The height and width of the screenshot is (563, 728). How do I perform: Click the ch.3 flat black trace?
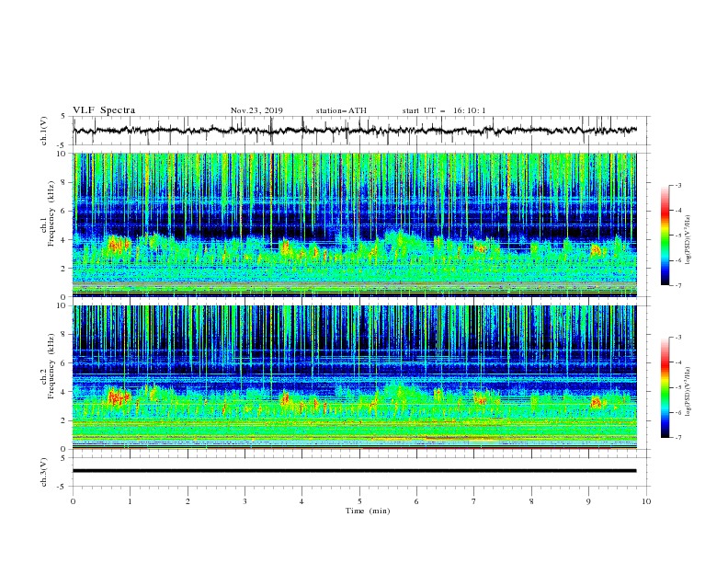(354, 471)
